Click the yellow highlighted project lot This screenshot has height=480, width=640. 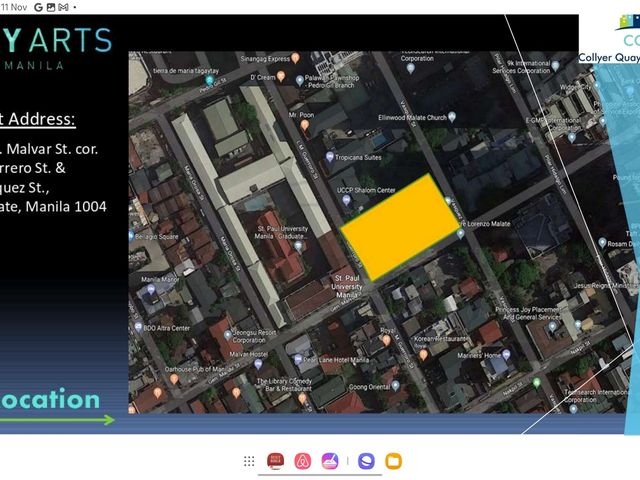400,227
